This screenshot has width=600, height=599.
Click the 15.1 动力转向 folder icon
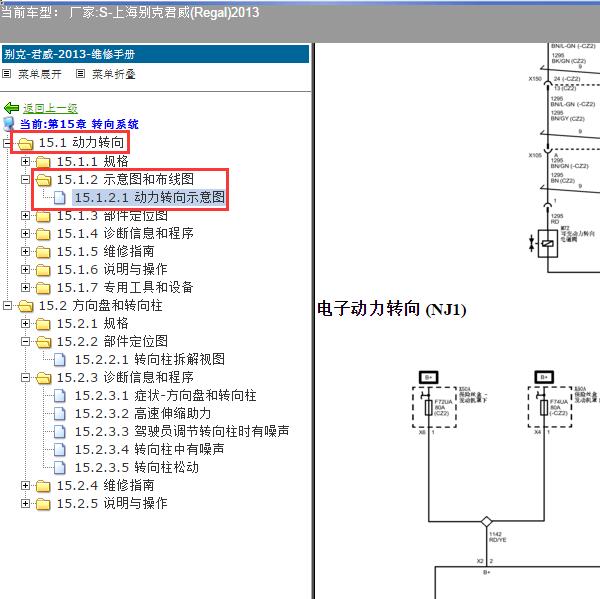tap(26, 144)
